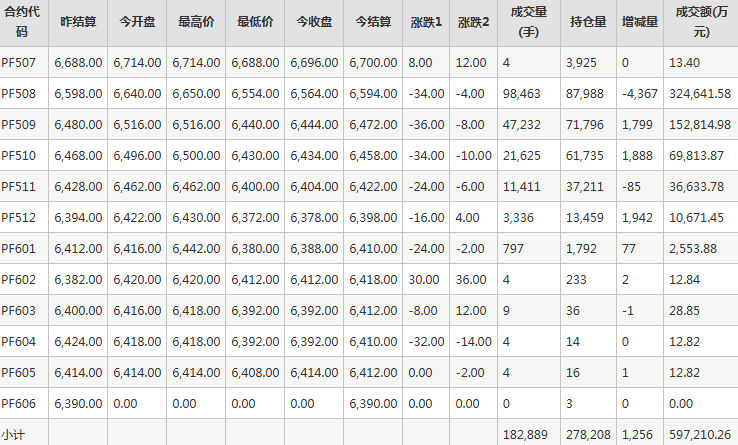The image size is (738, 445).
Task: Click the 今结算 column header
Action: pyautogui.click(x=373, y=22)
